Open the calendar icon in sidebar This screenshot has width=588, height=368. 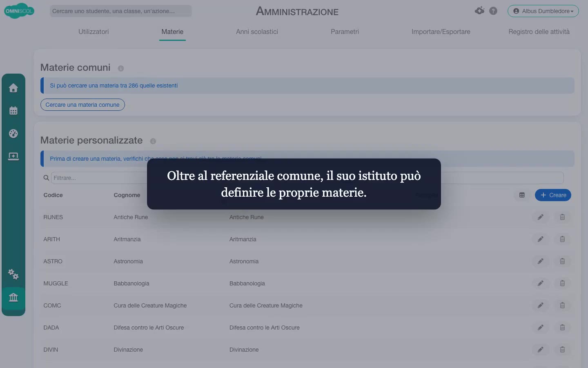[x=13, y=110]
